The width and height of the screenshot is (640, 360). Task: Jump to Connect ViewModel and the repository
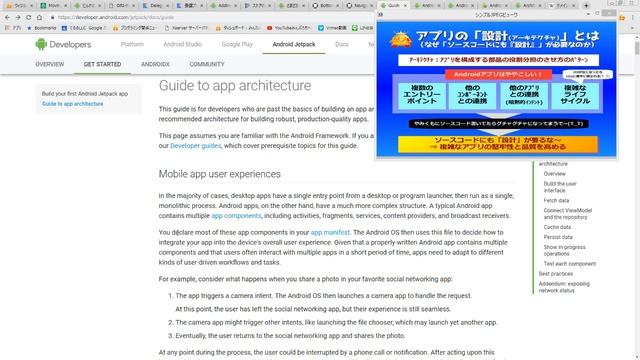[567, 214]
